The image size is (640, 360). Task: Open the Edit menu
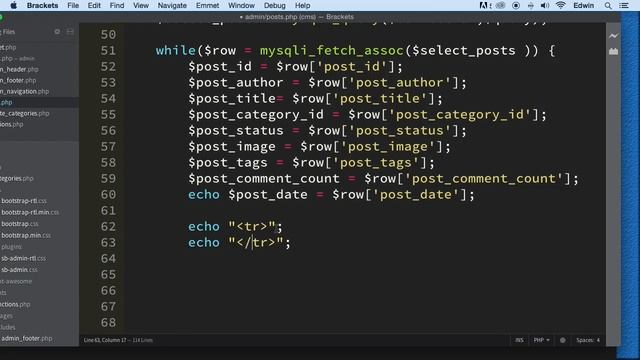click(x=94, y=5)
